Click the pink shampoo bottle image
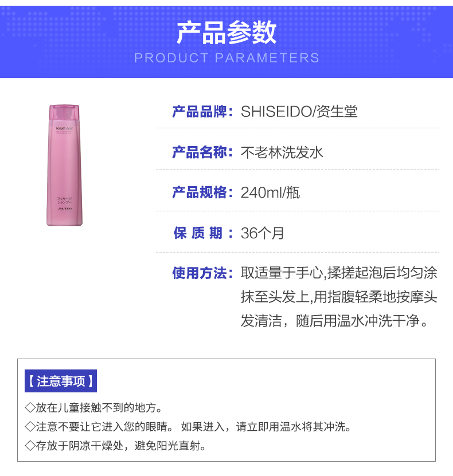This screenshot has height=476, width=453. coord(64,165)
